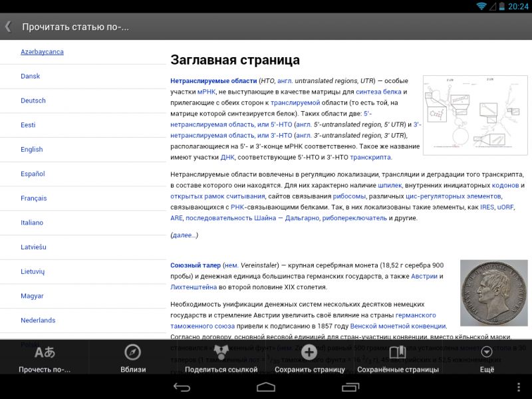Open the 'Прочесть по-...' language icon
Image resolution: width=532 pixels, height=399 pixels.
[x=44, y=352]
